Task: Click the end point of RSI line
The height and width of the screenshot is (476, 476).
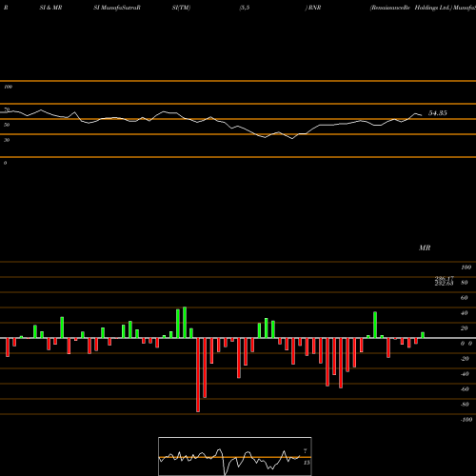Action: pyautogui.click(x=422, y=115)
